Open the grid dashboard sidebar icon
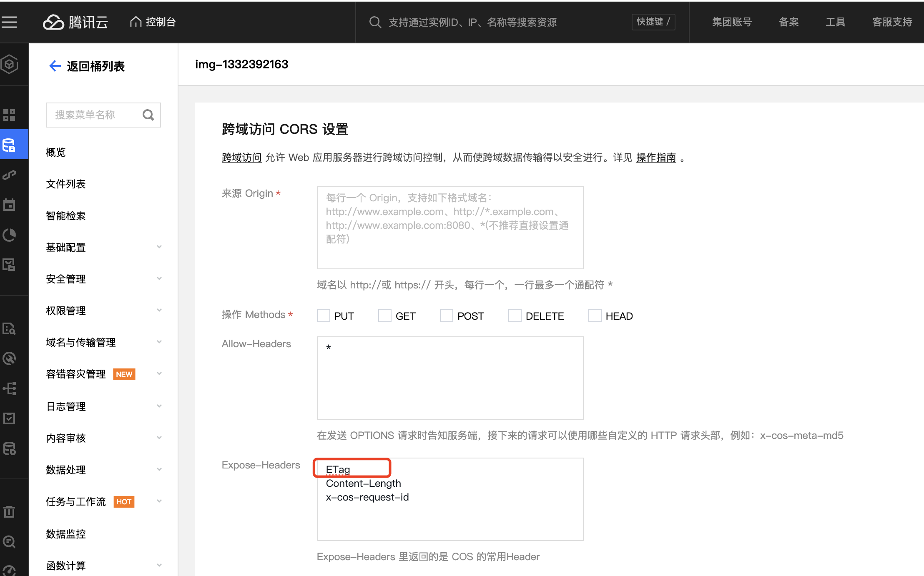The height and width of the screenshot is (576, 924). click(x=9, y=115)
